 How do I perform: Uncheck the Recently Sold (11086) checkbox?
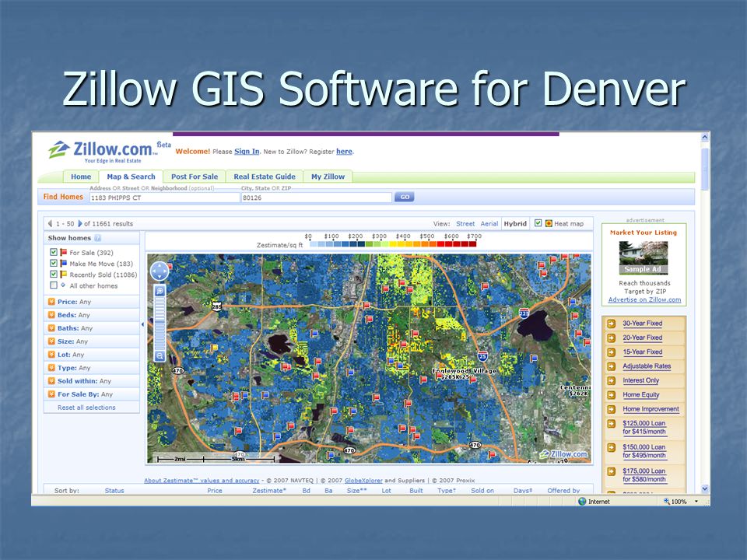click(54, 274)
